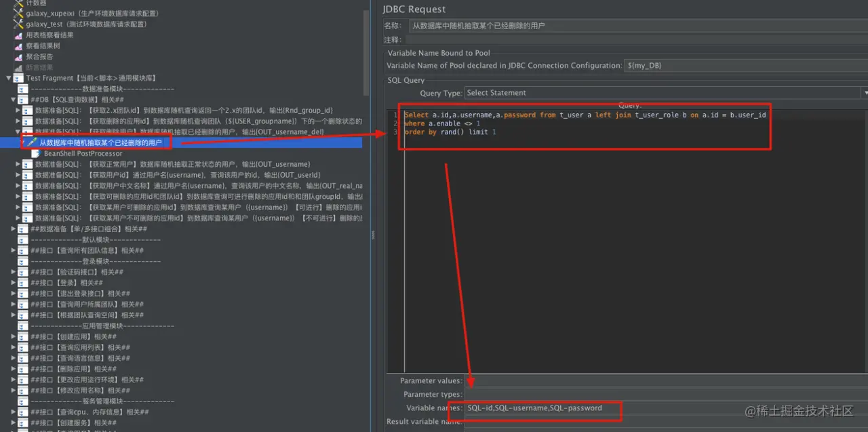Viewport: 868px width, 432px height.
Task: Select 获取用户中文名称 SQL tree row
Action: (199, 186)
